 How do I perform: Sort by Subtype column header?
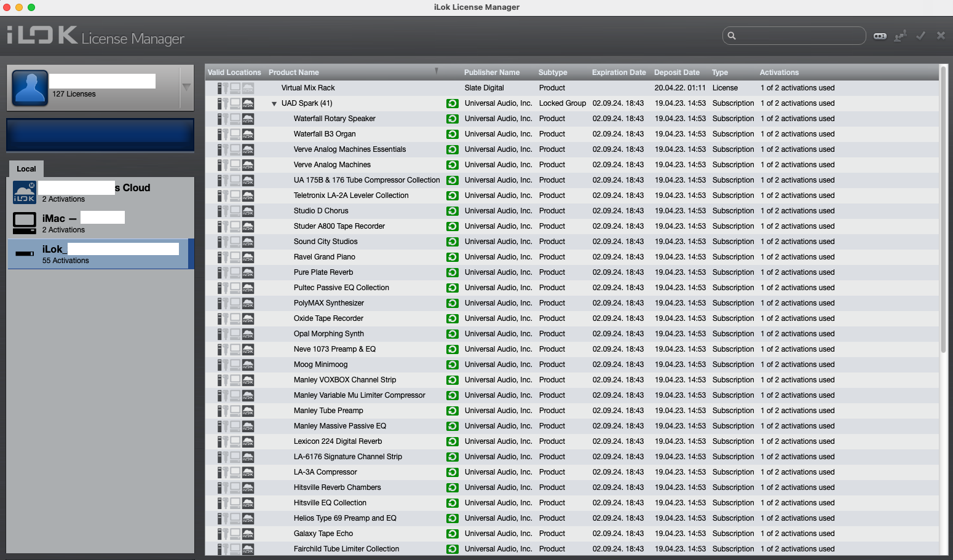click(x=553, y=73)
